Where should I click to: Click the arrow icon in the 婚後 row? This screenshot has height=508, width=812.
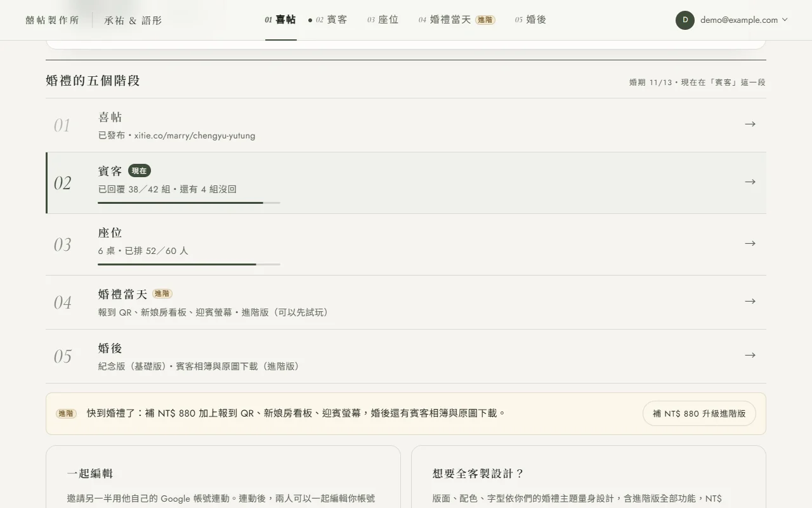[x=750, y=355]
